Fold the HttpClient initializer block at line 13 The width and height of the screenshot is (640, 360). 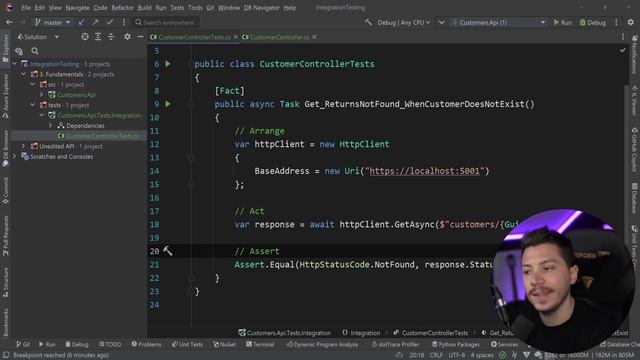tap(191, 158)
